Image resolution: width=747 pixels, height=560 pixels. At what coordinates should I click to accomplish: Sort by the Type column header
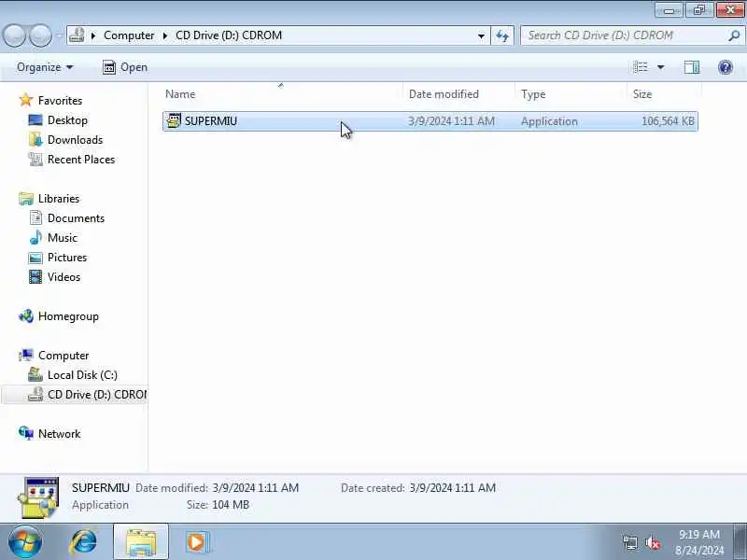click(x=571, y=94)
